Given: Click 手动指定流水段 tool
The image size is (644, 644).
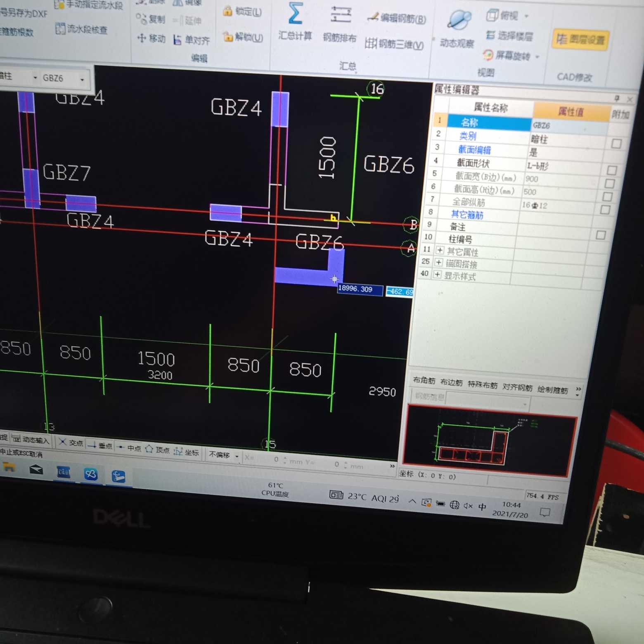Looking at the screenshot, I should coord(89,5).
